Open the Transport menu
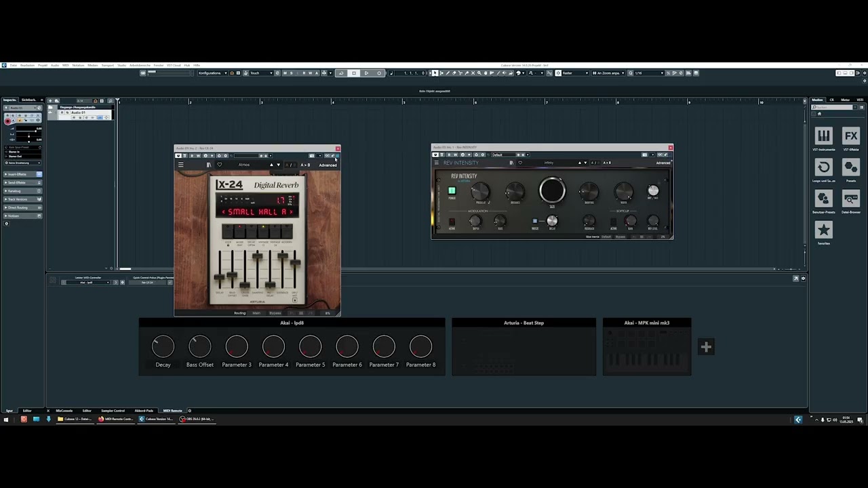868x488 pixels. (x=108, y=65)
